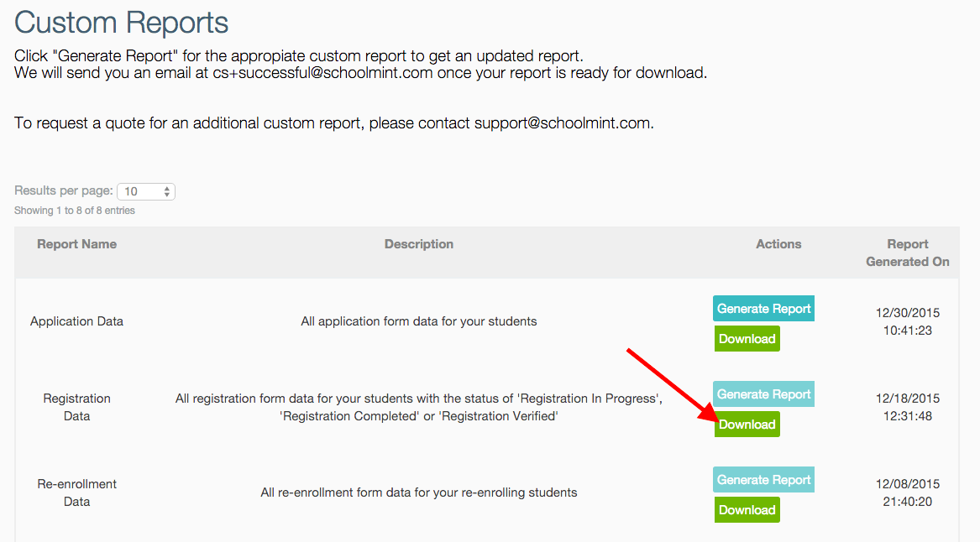Viewport: 980px width, 542px height.
Task: Click the Custom Reports page heading
Action: (121, 23)
